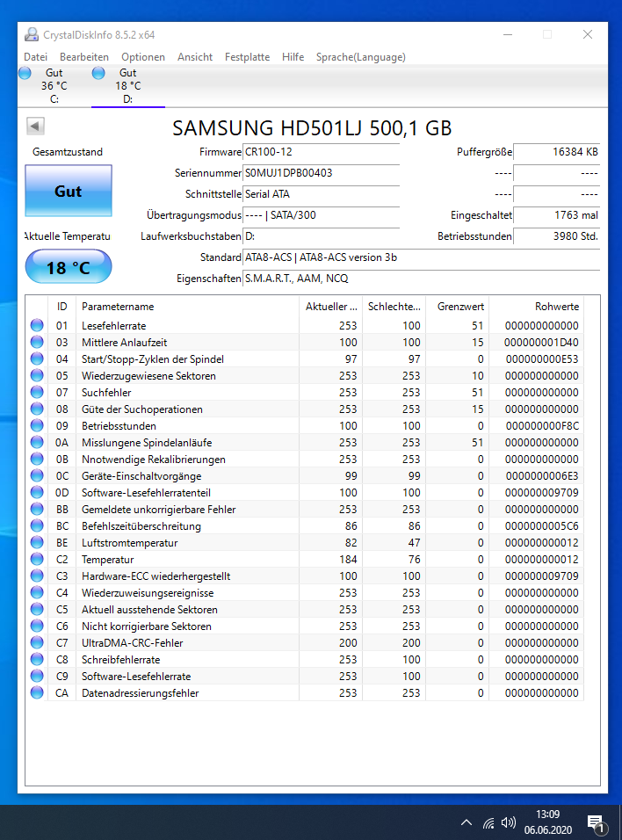Click raw value 0000000005C6
Viewport: 622px width, 840px height.
tap(542, 526)
